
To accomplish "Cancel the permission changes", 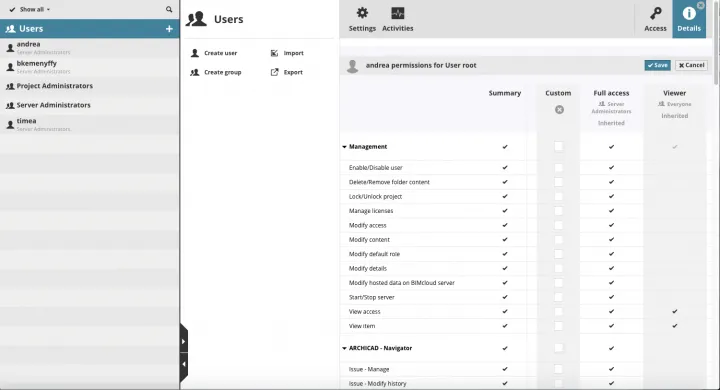I will [691, 65].
